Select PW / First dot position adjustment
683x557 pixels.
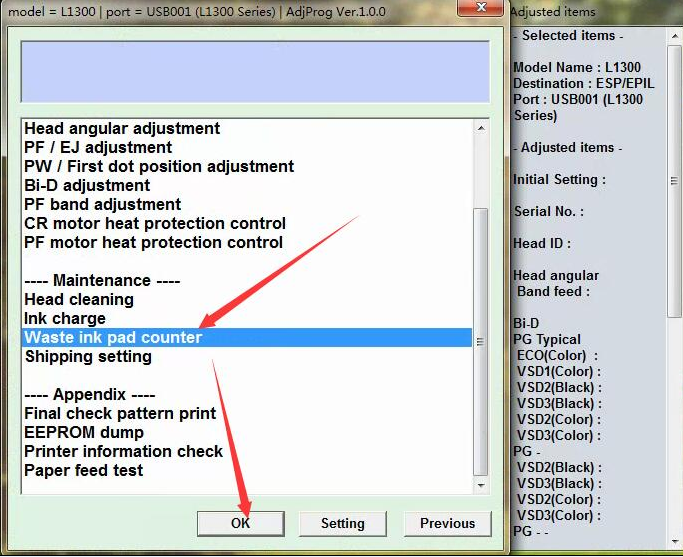tap(159, 167)
